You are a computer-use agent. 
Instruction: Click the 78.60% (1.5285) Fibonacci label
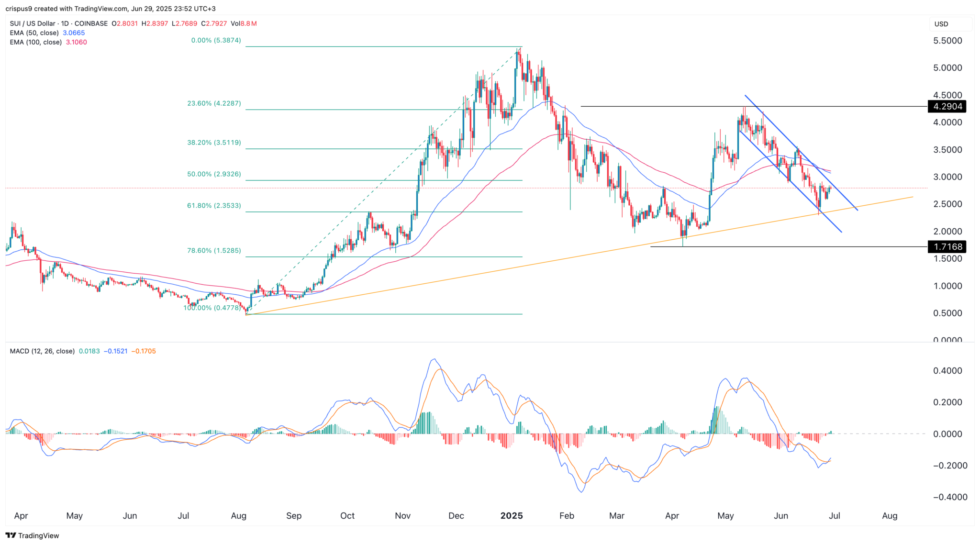214,251
